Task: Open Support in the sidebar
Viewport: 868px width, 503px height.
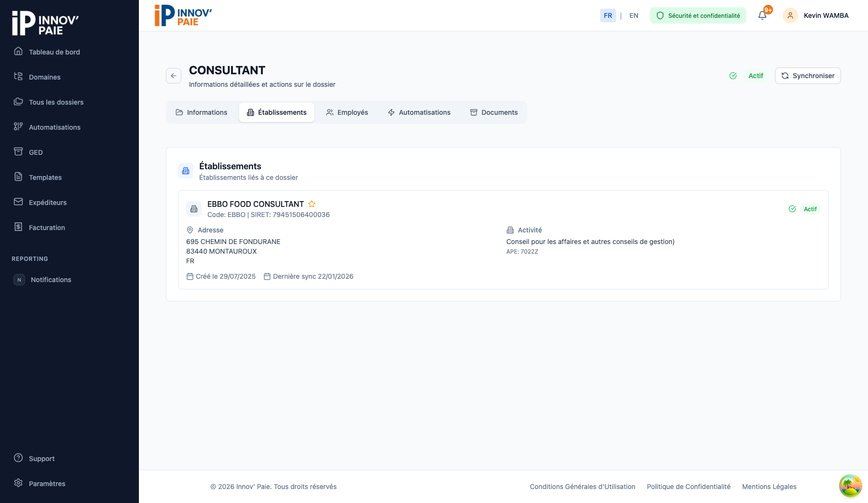Action: tap(41, 459)
